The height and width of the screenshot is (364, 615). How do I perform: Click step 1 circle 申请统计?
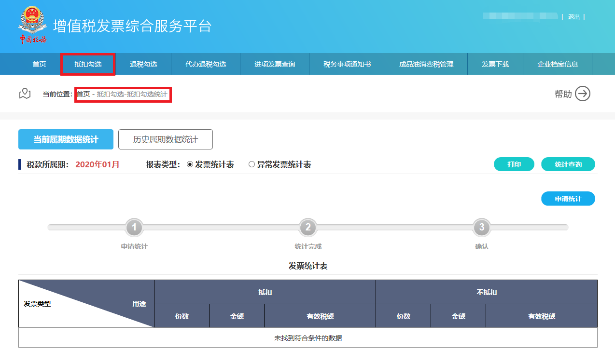134,228
